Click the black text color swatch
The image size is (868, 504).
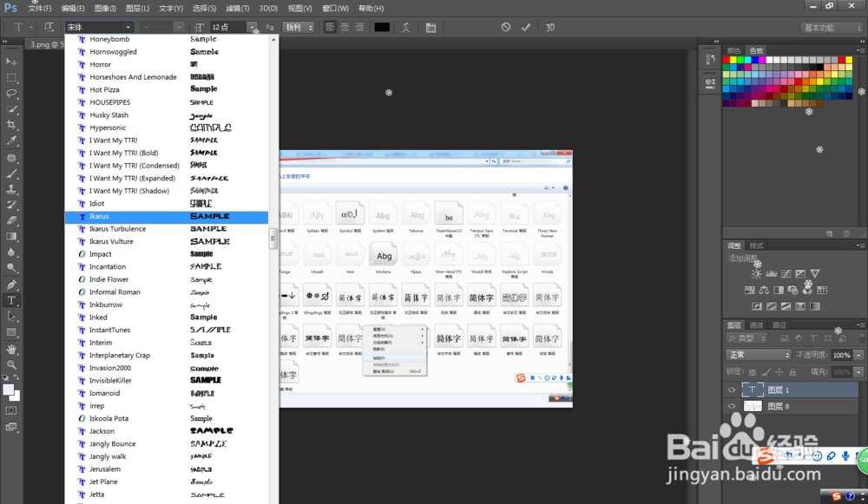382,27
